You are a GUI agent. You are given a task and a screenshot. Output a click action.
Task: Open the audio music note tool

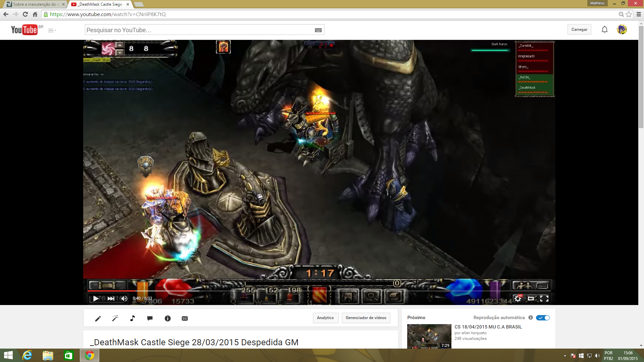tap(132, 318)
